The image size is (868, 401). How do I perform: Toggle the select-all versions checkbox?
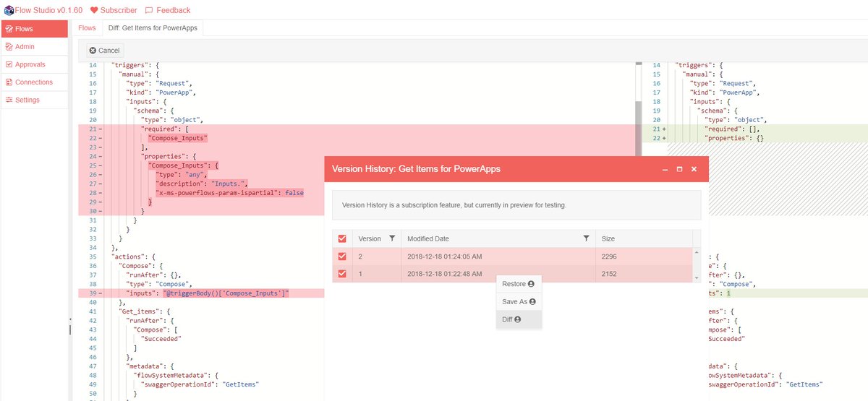pyautogui.click(x=342, y=238)
